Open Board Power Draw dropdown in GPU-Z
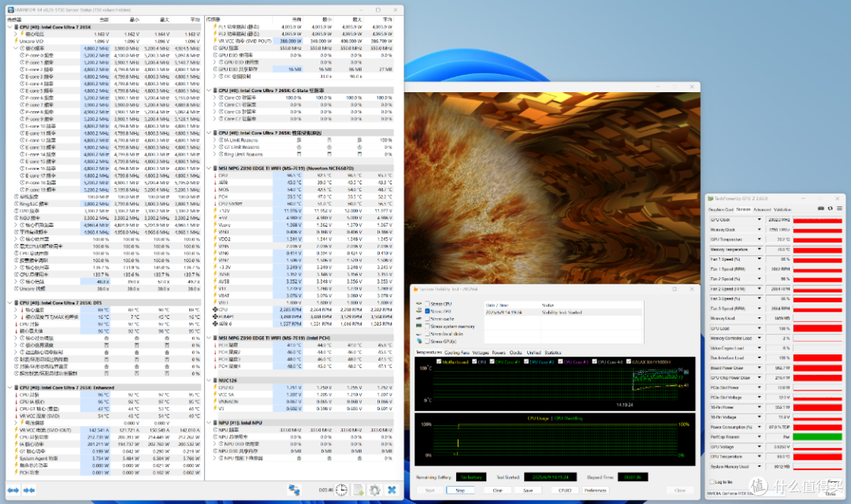 [x=760, y=368]
